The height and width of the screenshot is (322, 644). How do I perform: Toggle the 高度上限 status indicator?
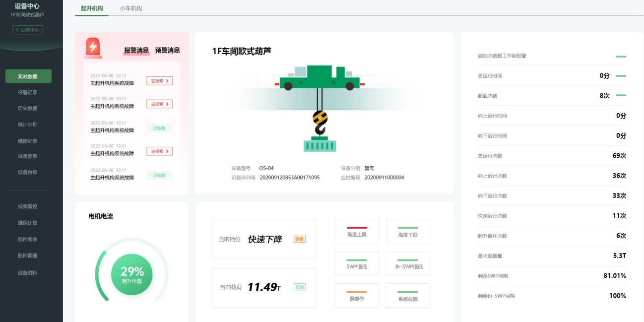357,231
